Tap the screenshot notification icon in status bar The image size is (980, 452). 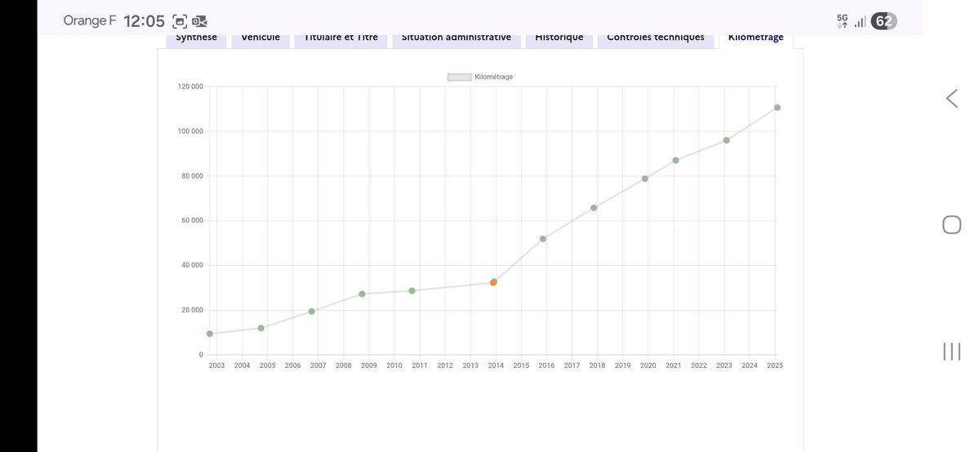click(180, 22)
